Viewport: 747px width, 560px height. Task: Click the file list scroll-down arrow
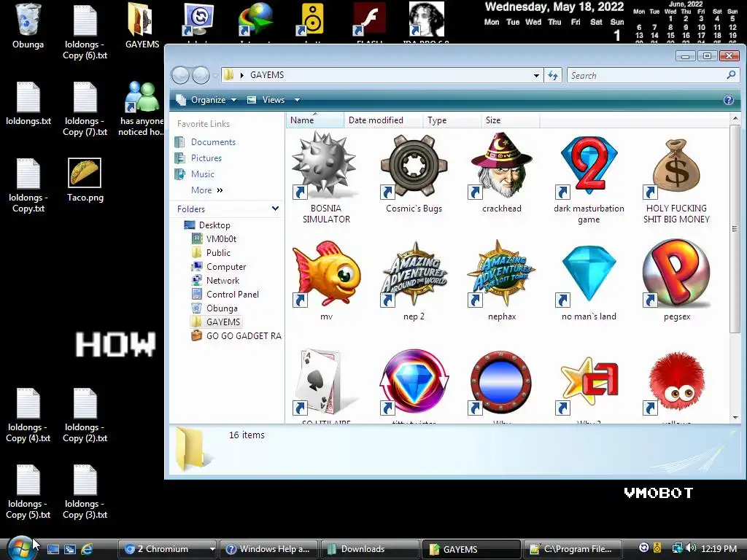[x=735, y=418]
